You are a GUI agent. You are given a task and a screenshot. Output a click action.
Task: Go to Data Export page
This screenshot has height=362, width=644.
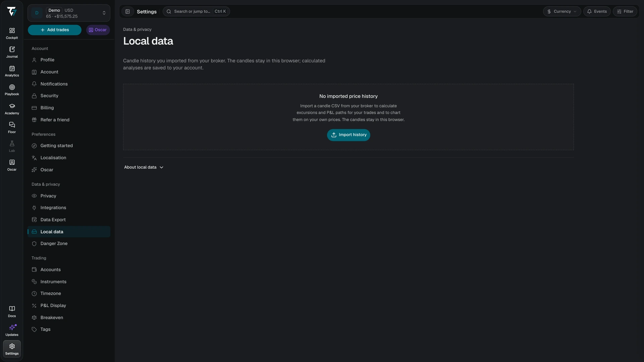tap(69, 220)
